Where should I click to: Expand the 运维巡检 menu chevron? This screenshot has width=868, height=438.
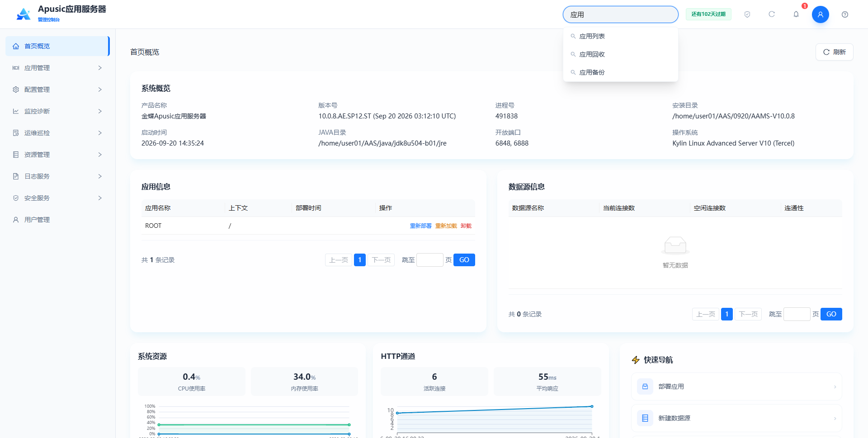point(100,133)
